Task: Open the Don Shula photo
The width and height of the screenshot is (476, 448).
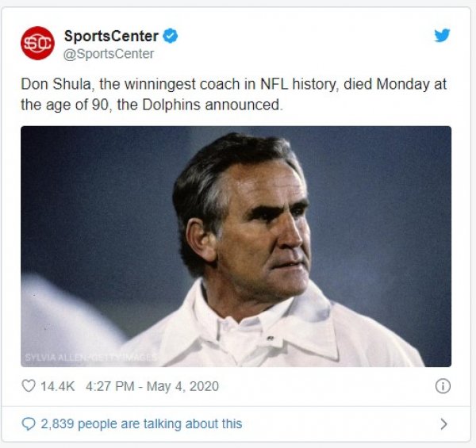Action: point(236,246)
